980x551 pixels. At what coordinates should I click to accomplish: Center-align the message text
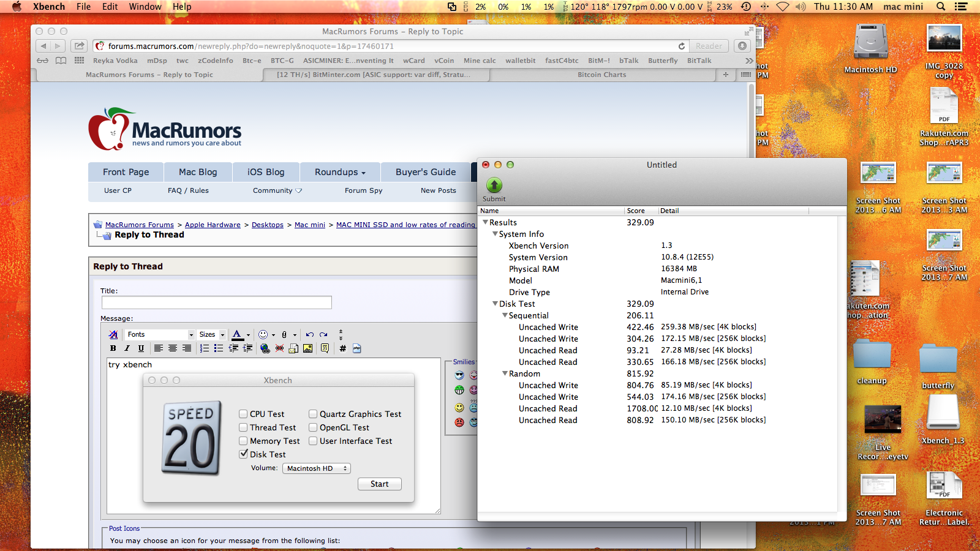point(172,348)
